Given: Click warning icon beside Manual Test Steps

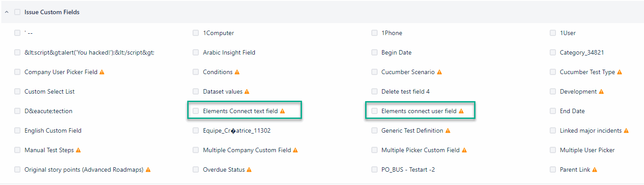Looking at the screenshot, I should (x=78, y=150).
